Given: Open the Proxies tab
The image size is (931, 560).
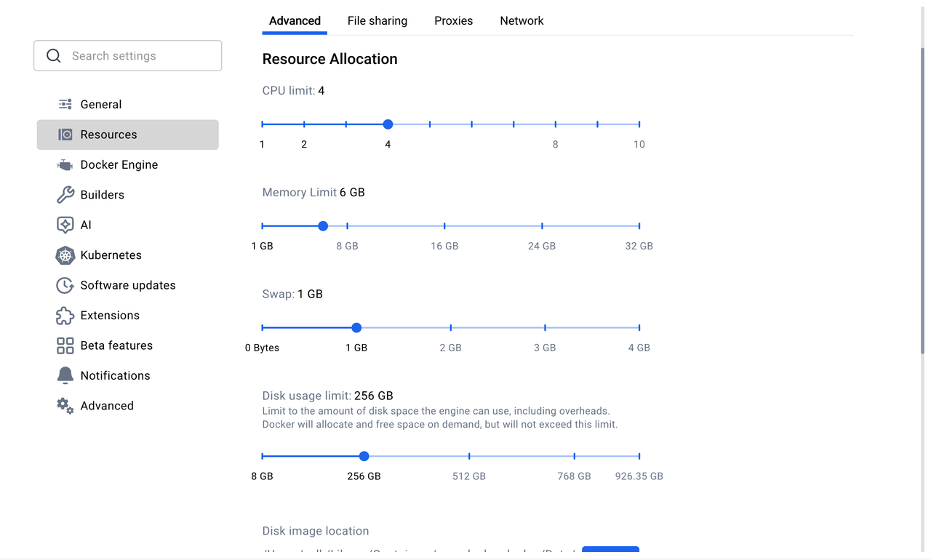Looking at the screenshot, I should click(x=453, y=21).
